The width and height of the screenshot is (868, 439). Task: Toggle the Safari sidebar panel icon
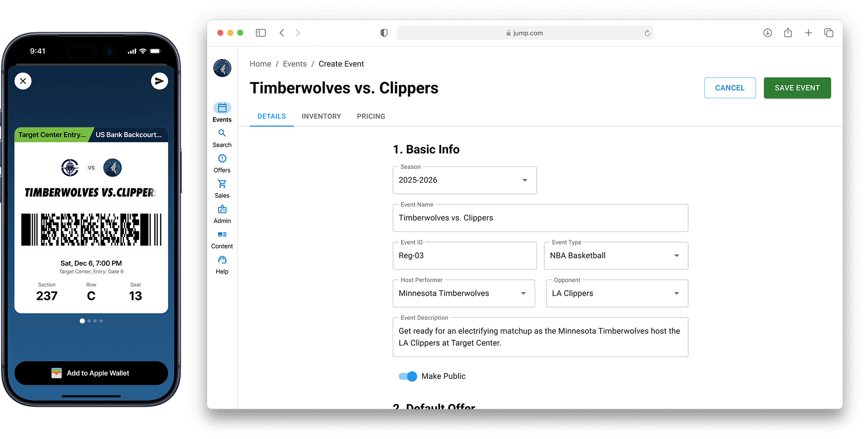[x=261, y=33]
